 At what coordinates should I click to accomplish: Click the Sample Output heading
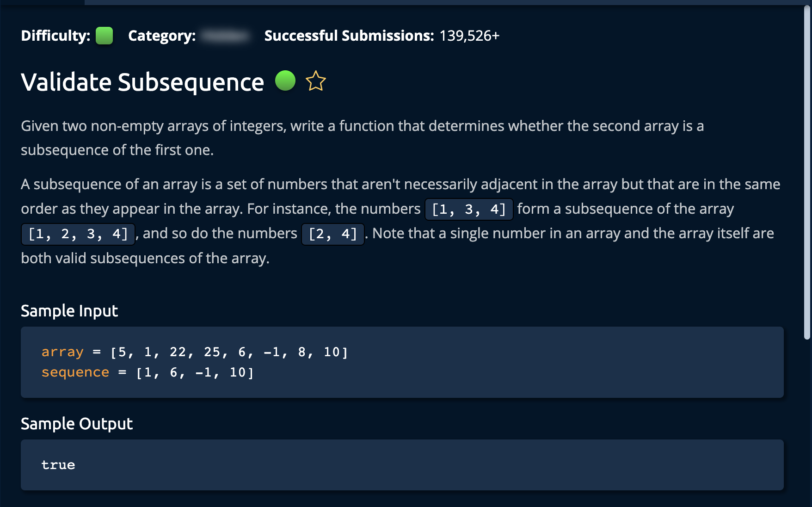77,424
